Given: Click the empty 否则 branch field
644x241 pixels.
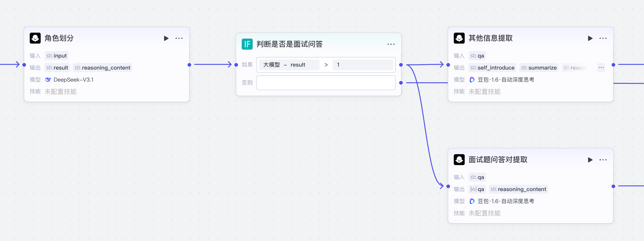Looking at the screenshot, I should tap(326, 83).
